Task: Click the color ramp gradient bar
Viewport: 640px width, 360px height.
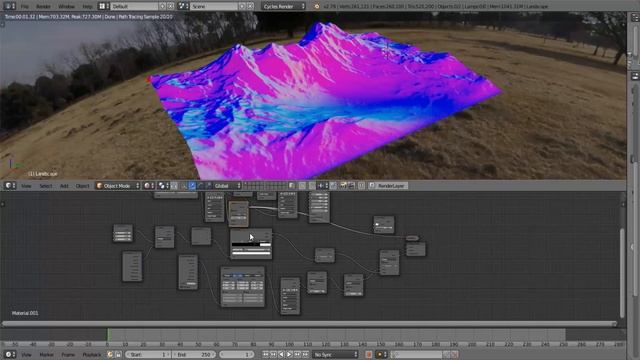Action: pyautogui.click(x=251, y=244)
